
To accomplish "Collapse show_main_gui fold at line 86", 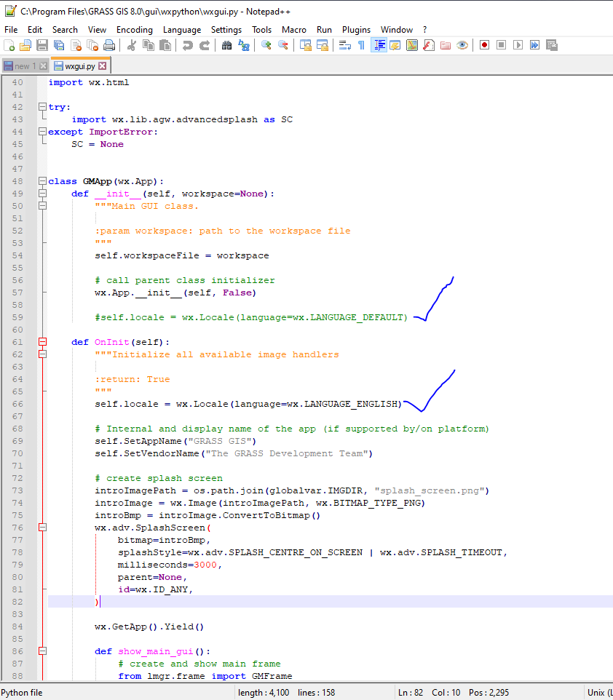I will coord(42,651).
